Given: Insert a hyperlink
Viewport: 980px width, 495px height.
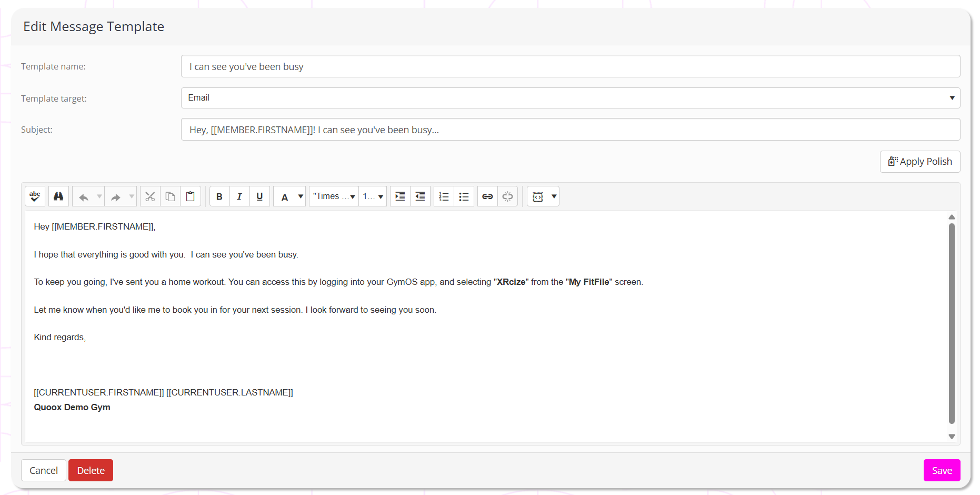Looking at the screenshot, I should [x=487, y=196].
